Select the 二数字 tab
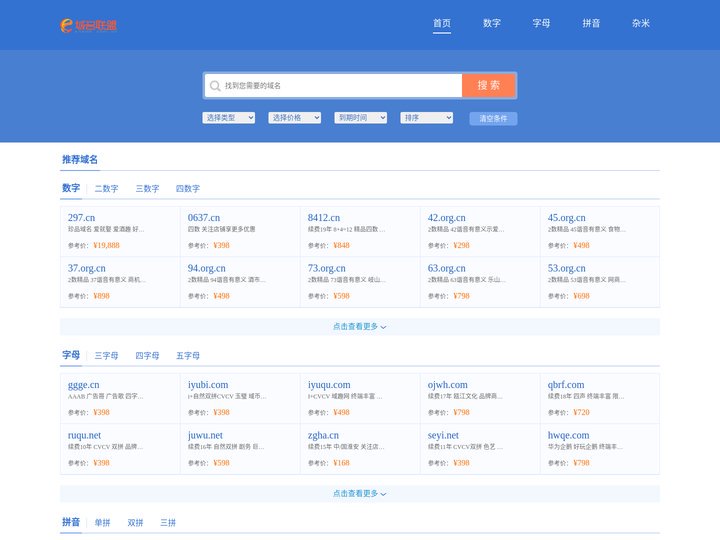The height and width of the screenshot is (540, 720). point(107,189)
